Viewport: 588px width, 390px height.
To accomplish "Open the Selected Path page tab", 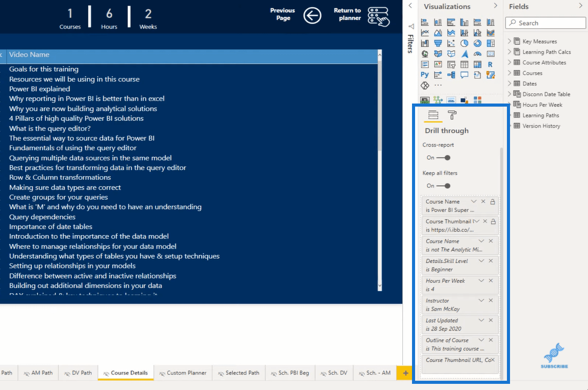I will point(239,373).
